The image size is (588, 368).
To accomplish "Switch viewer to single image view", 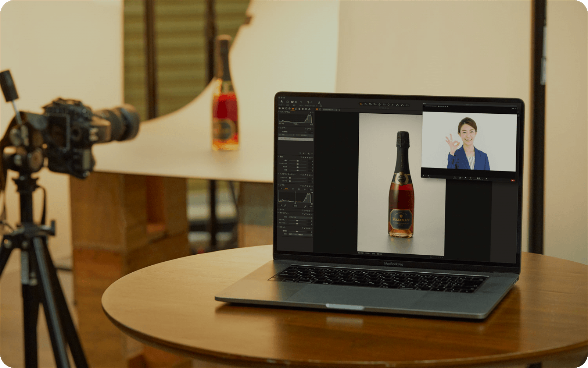I will (320, 109).
